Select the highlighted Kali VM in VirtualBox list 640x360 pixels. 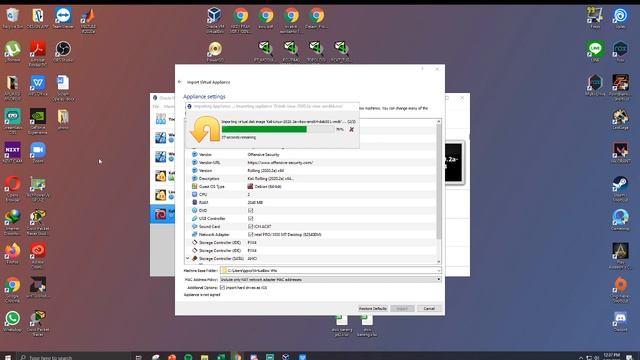pos(163,213)
